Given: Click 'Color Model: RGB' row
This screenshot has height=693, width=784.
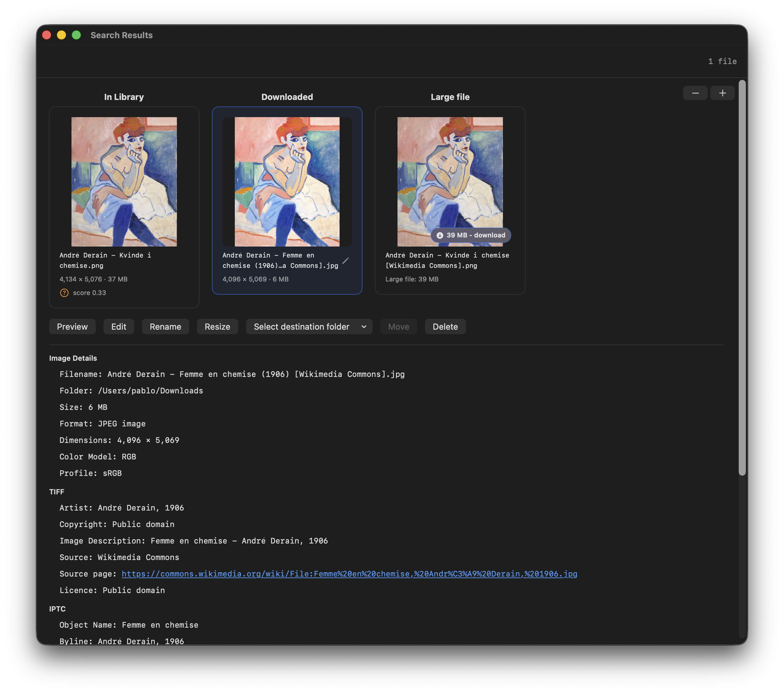Looking at the screenshot, I should coord(98,456).
